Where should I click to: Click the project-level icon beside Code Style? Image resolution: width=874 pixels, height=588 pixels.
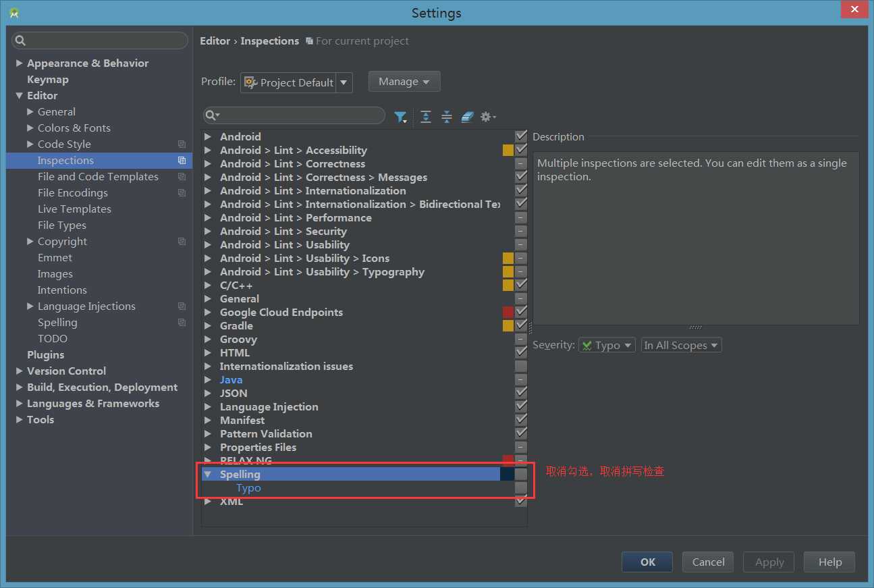[x=182, y=144]
